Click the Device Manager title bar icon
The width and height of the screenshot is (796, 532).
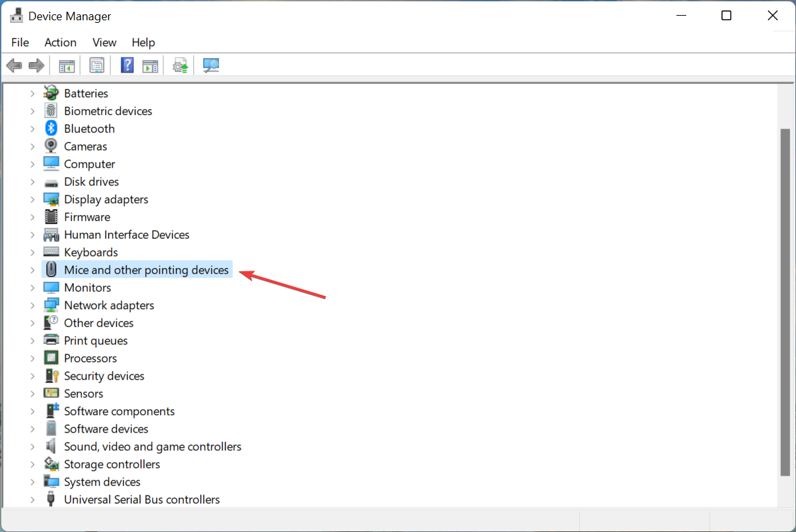coord(17,16)
